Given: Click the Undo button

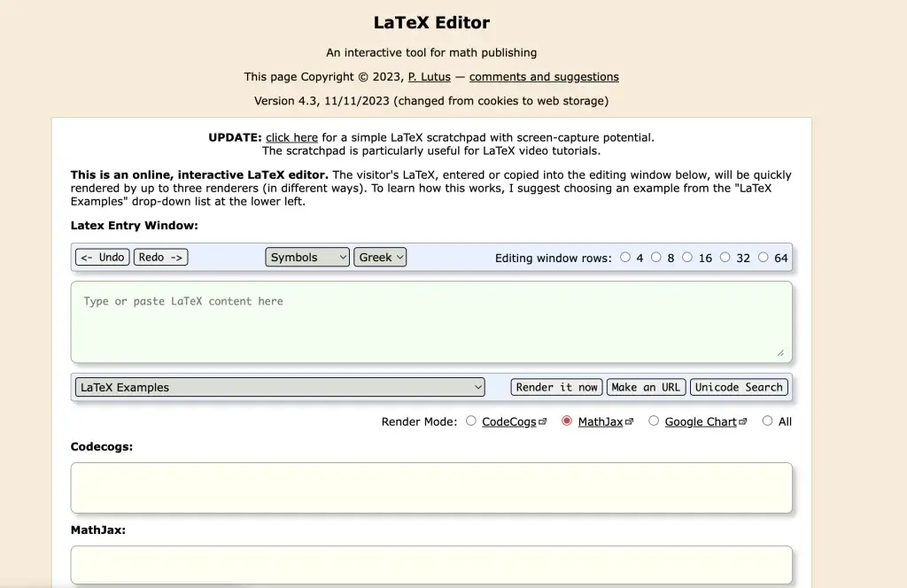Looking at the screenshot, I should pos(101,257).
